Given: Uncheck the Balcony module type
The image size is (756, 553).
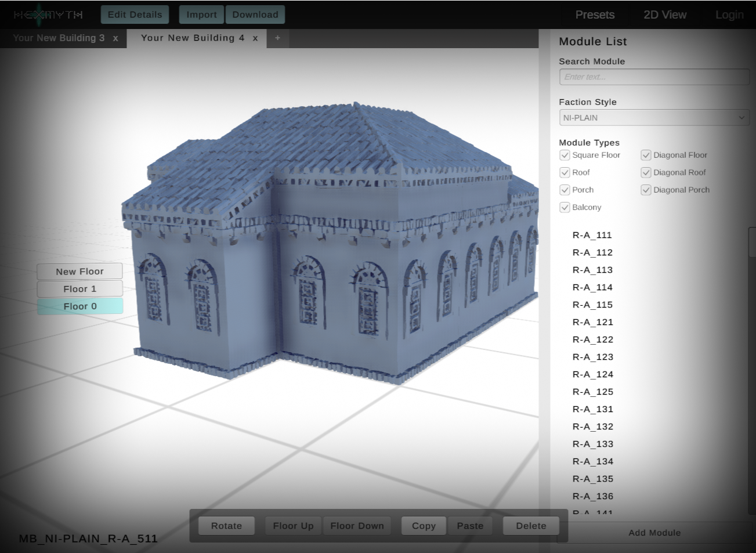Looking at the screenshot, I should 565,207.
